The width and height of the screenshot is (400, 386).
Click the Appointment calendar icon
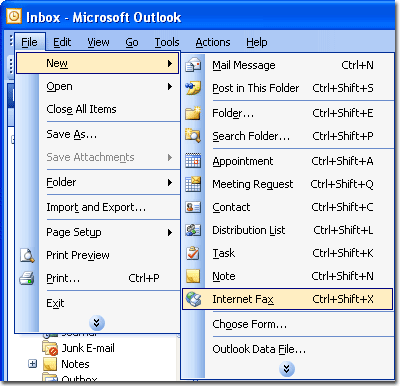(x=193, y=161)
